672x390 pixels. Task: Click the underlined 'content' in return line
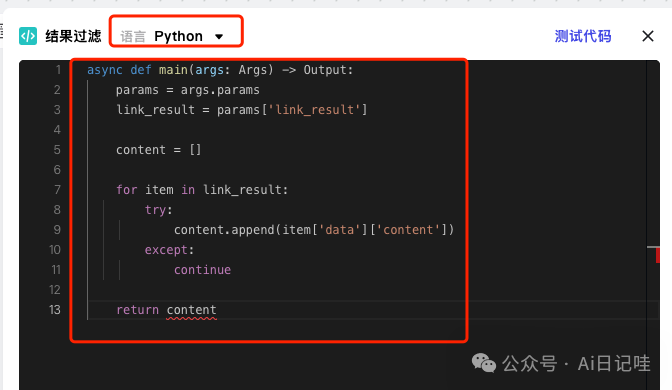[x=192, y=310]
